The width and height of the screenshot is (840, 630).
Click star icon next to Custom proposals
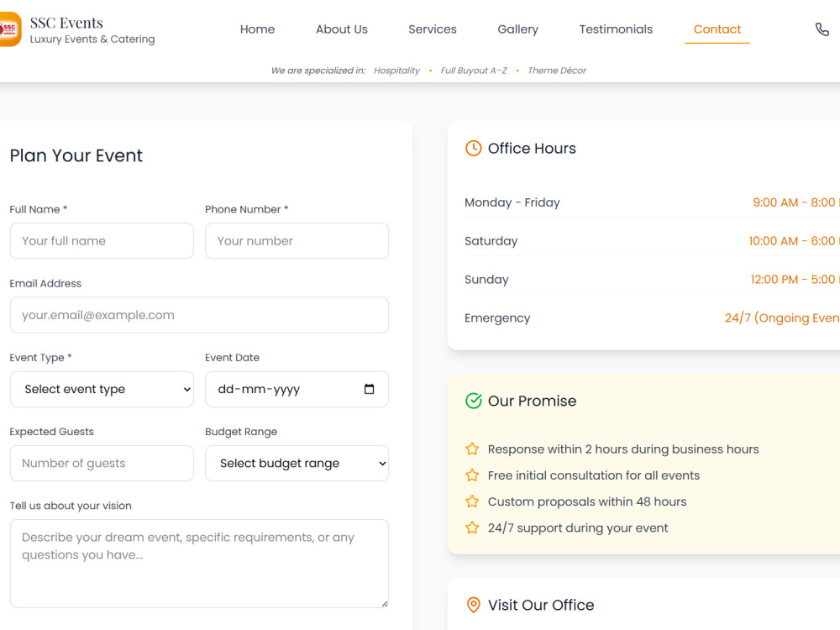[x=472, y=501]
